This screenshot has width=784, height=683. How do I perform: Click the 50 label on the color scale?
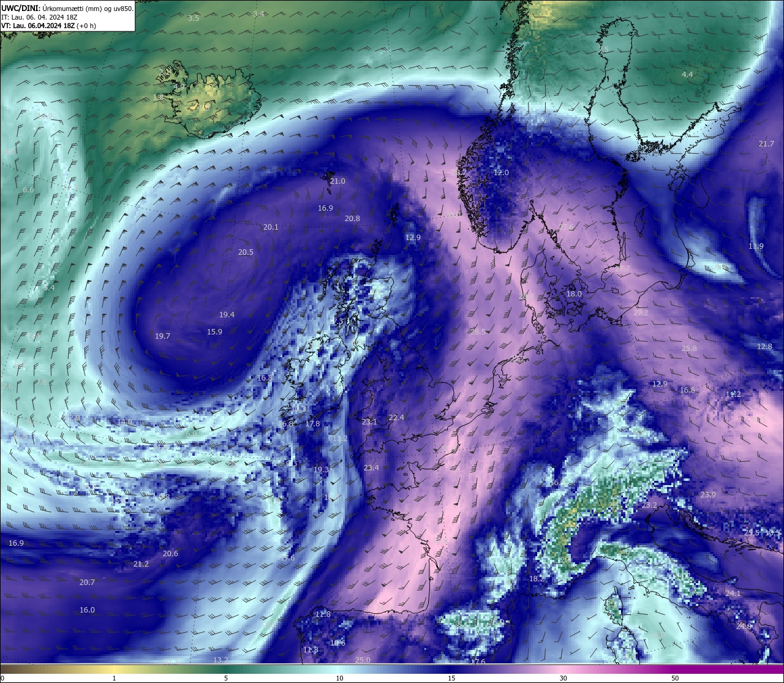point(675,678)
